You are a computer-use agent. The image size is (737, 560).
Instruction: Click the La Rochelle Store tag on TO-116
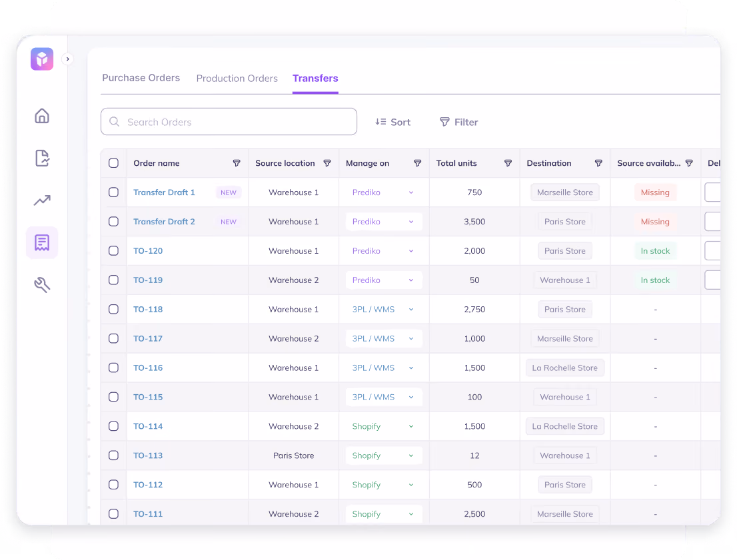pos(565,368)
